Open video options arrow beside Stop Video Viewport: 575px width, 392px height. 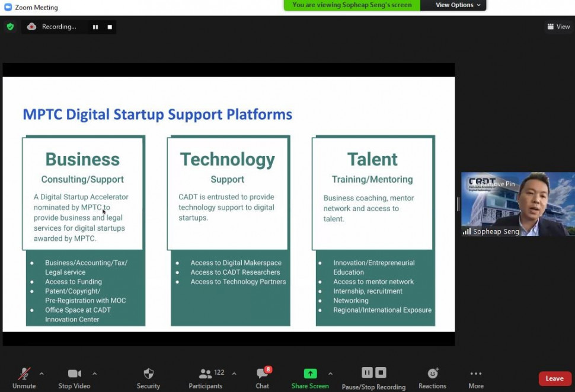[x=95, y=374]
